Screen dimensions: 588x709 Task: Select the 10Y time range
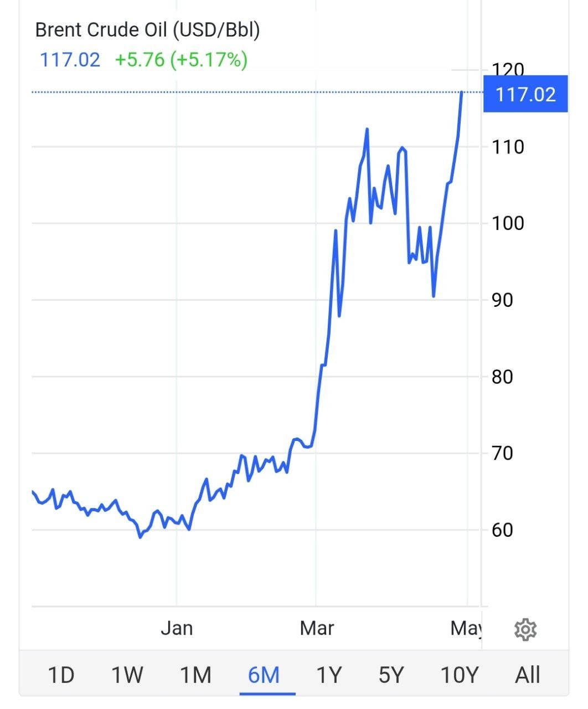pos(459,675)
